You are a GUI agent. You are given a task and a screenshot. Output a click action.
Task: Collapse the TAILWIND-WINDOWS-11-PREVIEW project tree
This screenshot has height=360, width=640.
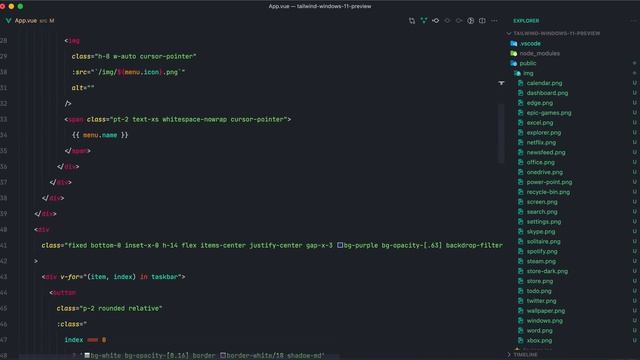click(509, 33)
